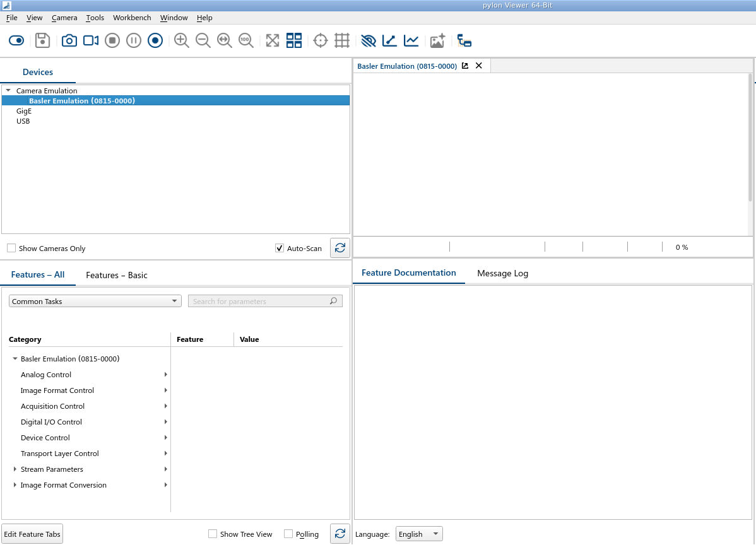Click the Save (floppy disk) toolbar icon
756x545 pixels.
(x=42, y=40)
